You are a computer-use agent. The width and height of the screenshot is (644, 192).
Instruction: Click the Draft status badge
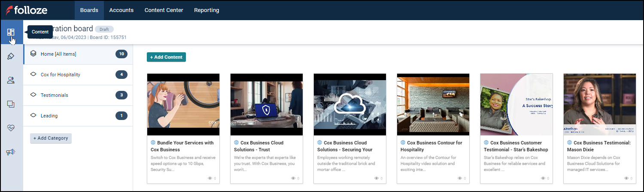click(x=104, y=29)
